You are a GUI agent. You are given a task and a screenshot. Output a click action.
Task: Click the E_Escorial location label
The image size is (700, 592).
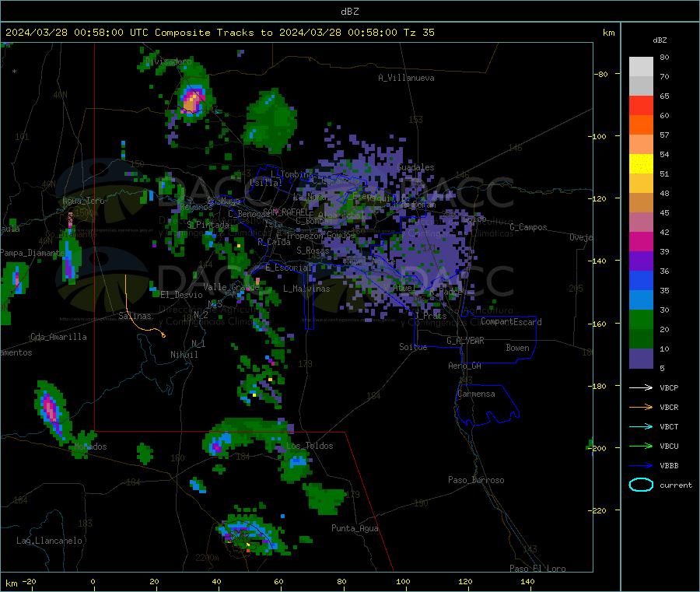click(289, 268)
